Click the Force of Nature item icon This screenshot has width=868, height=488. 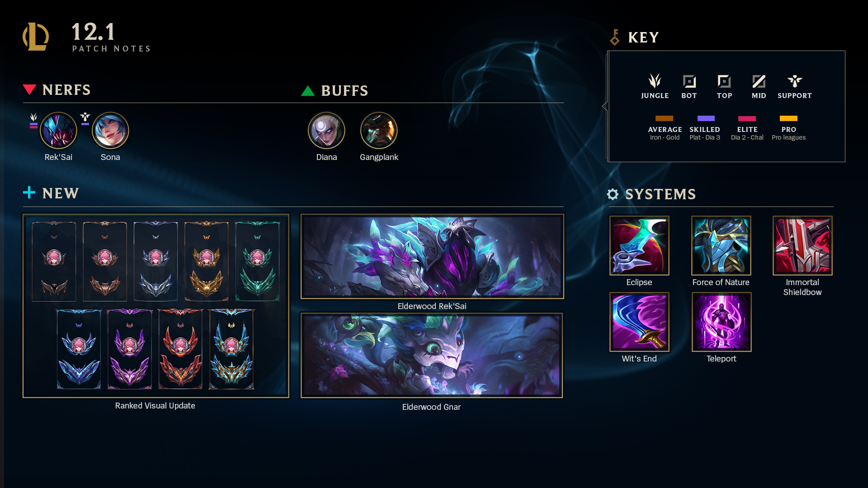click(721, 245)
